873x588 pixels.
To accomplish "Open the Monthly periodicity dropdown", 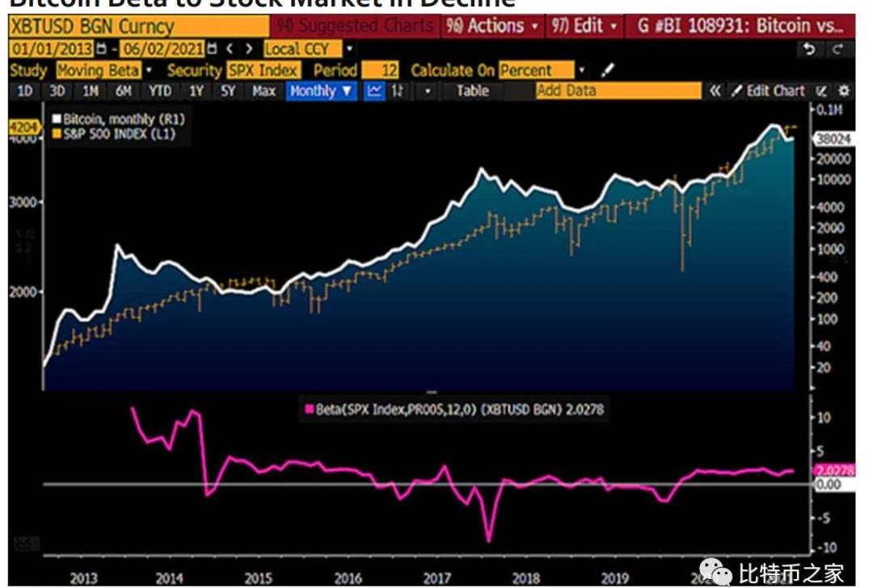I will pyautogui.click(x=321, y=90).
